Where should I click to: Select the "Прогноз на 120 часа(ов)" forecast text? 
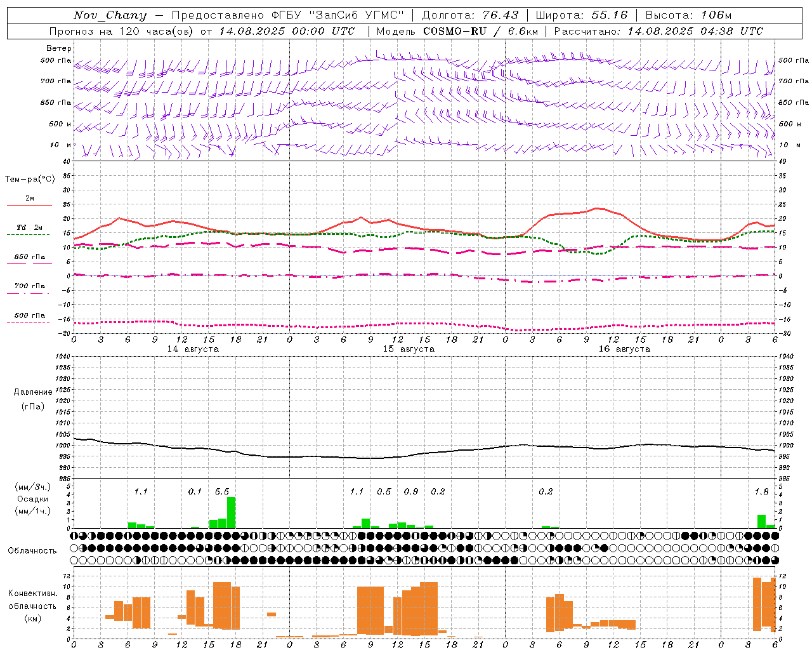point(122,31)
